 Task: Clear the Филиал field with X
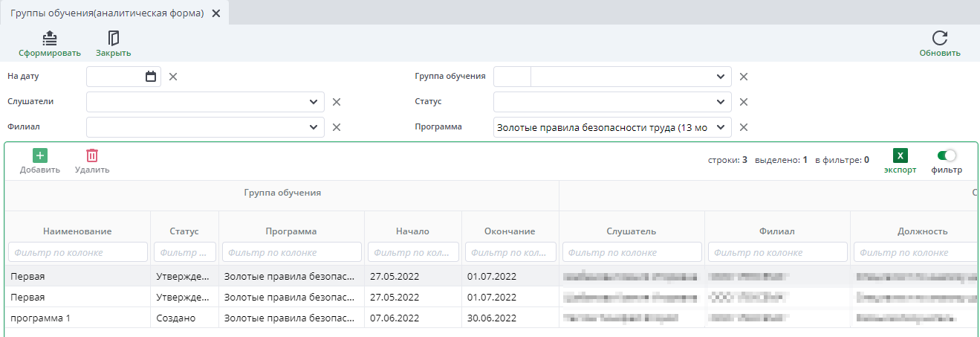click(337, 127)
